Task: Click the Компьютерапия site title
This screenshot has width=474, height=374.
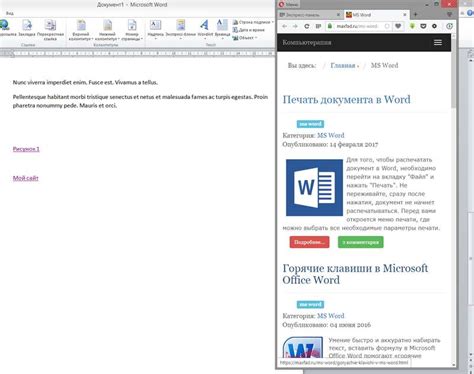Action: click(307, 42)
